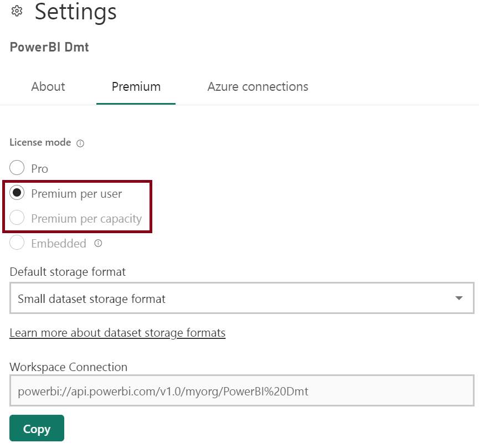Screen dimensions: 479x448
Task: Select the Embedded license radio button
Action: coord(17,243)
